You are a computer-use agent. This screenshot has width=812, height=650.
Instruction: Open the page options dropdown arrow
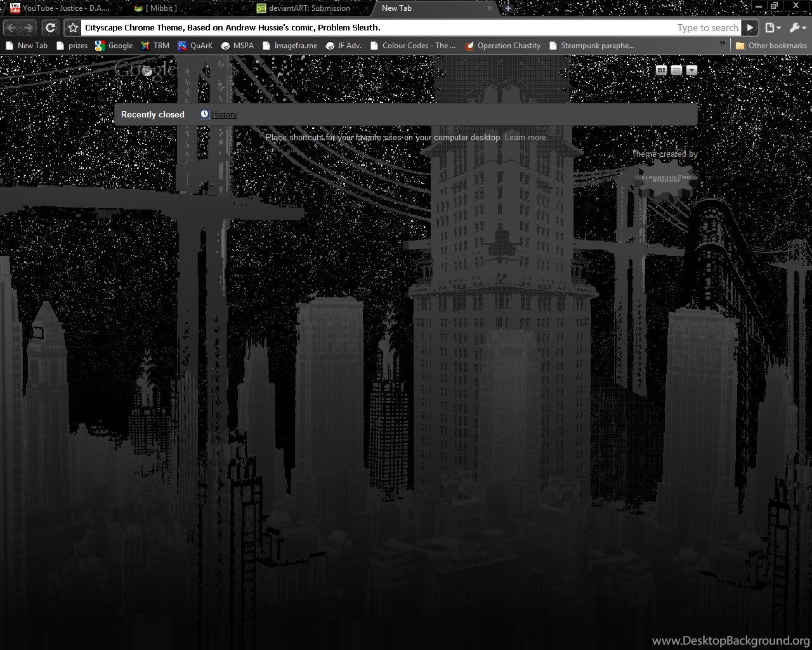691,70
